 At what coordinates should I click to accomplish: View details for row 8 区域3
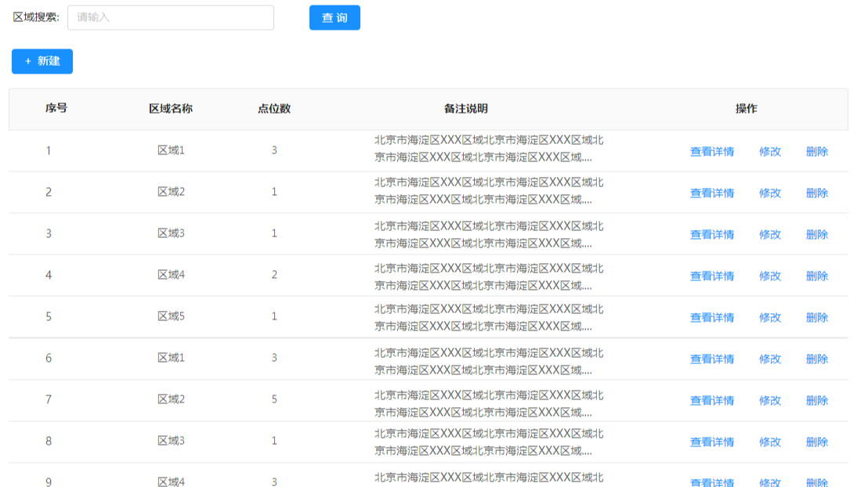click(x=711, y=442)
